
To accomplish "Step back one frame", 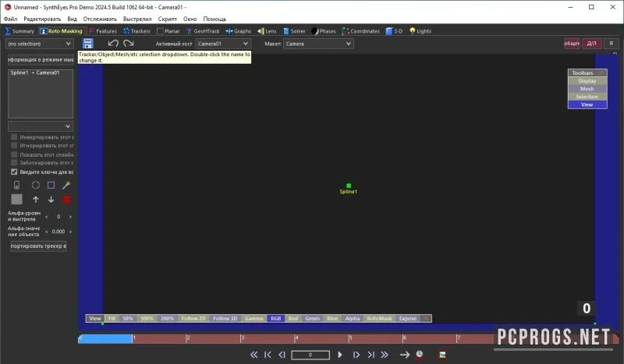I will click(x=282, y=355).
